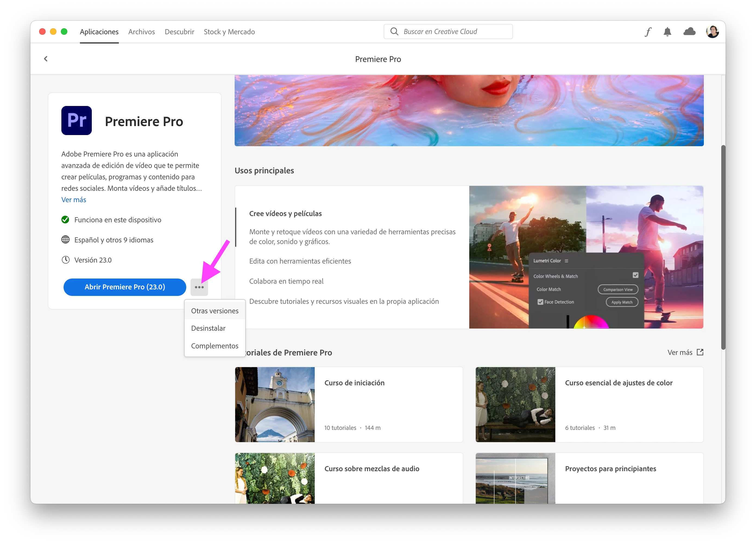This screenshot has width=756, height=544.
Task: Toggle the Color Wheels & Match checkbox
Action: (x=635, y=275)
